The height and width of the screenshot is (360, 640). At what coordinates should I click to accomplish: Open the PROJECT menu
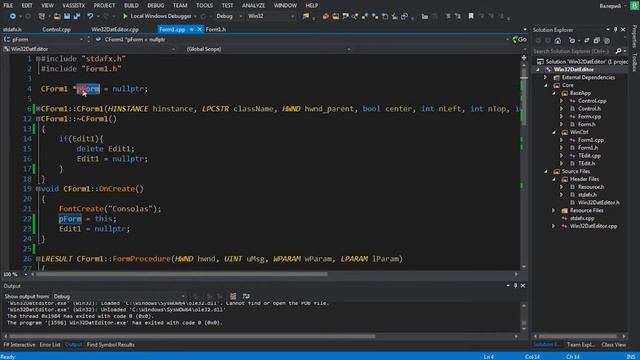pos(104,5)
